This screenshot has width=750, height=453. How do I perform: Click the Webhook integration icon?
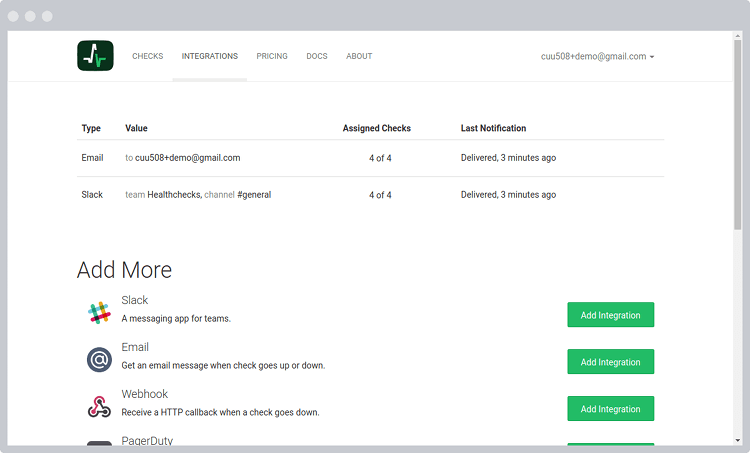tap(98, 407)
